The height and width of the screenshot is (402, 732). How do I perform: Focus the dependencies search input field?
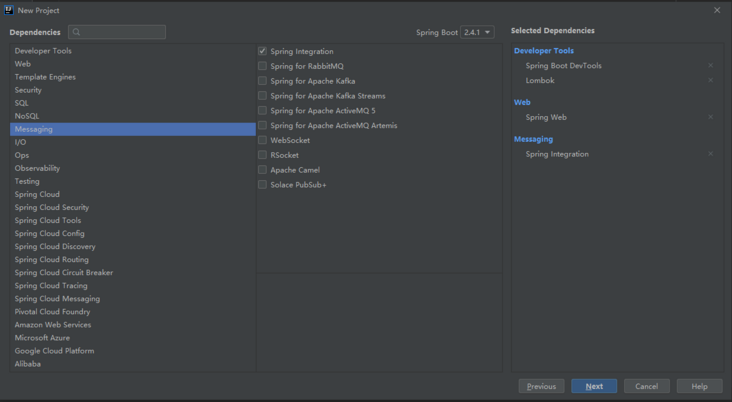point(122,33)
